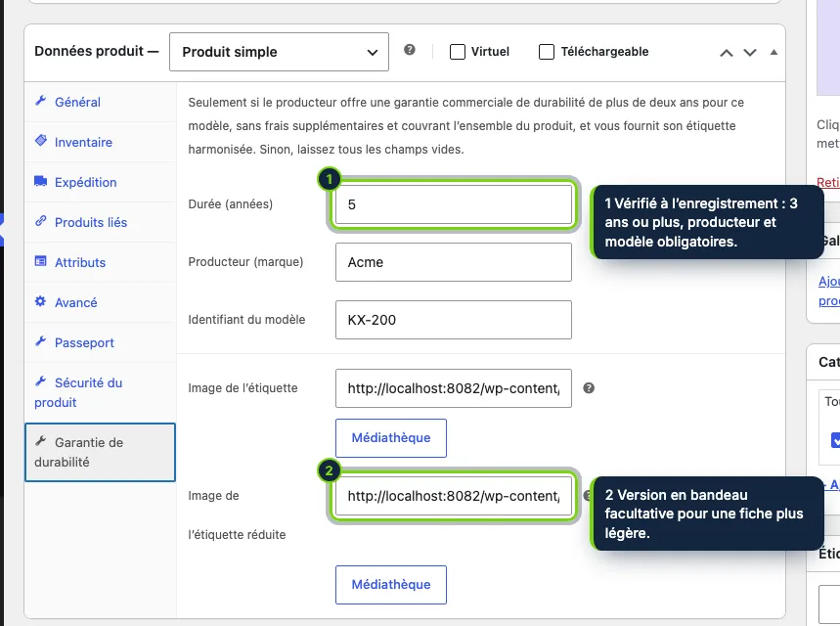Open the Inventaire tab
Image resolution: width=840 pixels, height=626 pixels.
point(100,142)
